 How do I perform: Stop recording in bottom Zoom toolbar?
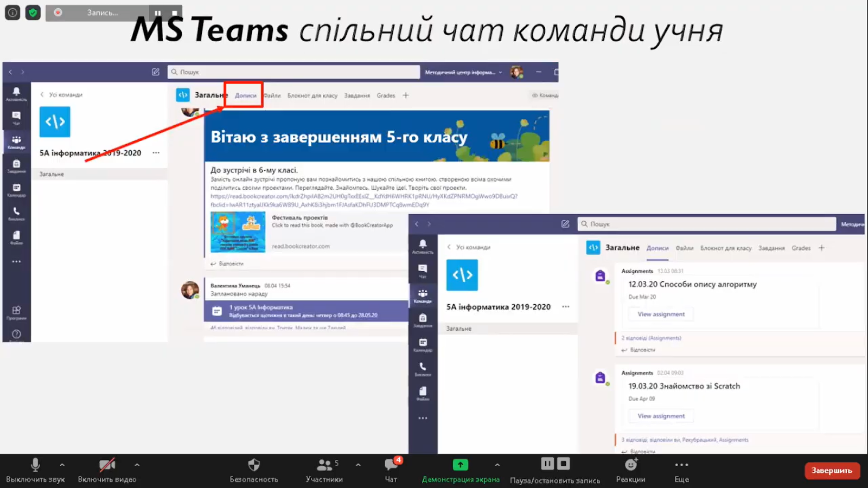click(x=564, y=464)
